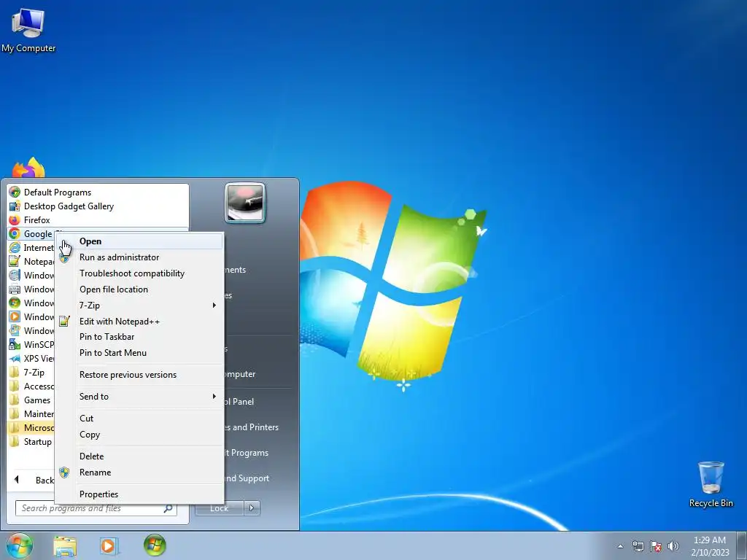Choose Troubleshoot compatibility
This screenshot has height=560, width=747.
[x=139, y=273]
